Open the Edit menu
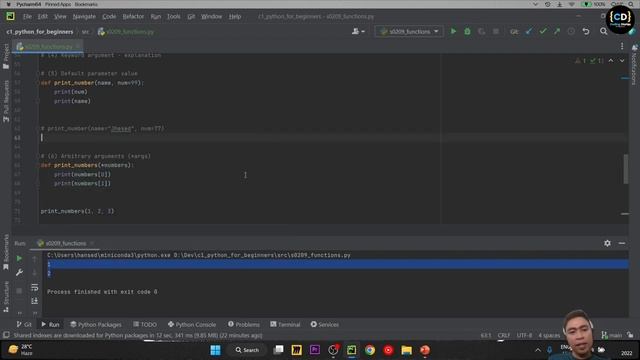 click(42, 16)
